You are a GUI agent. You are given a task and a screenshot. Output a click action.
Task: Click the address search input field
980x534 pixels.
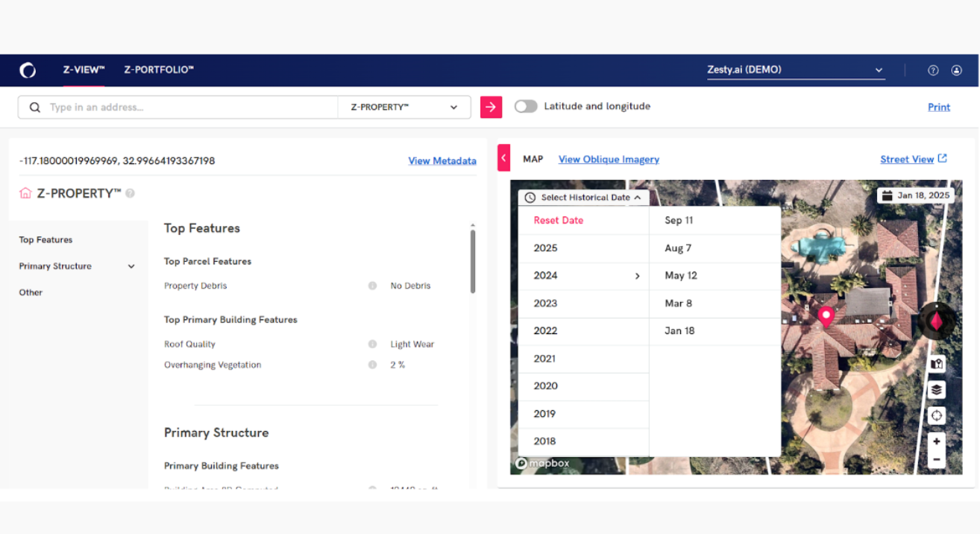point(178,107)
